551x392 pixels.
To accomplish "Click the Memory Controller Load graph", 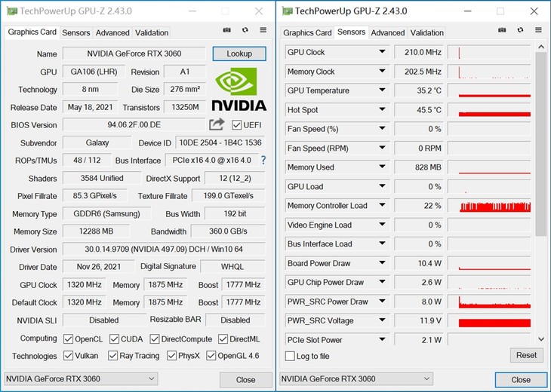I will 489,206.
